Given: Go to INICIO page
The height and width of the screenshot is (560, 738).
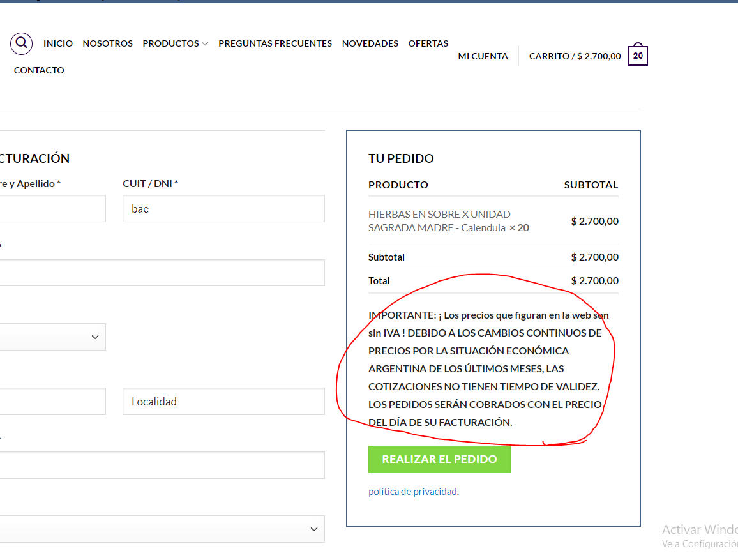Looking at the screenshot, I should point(58,43).
